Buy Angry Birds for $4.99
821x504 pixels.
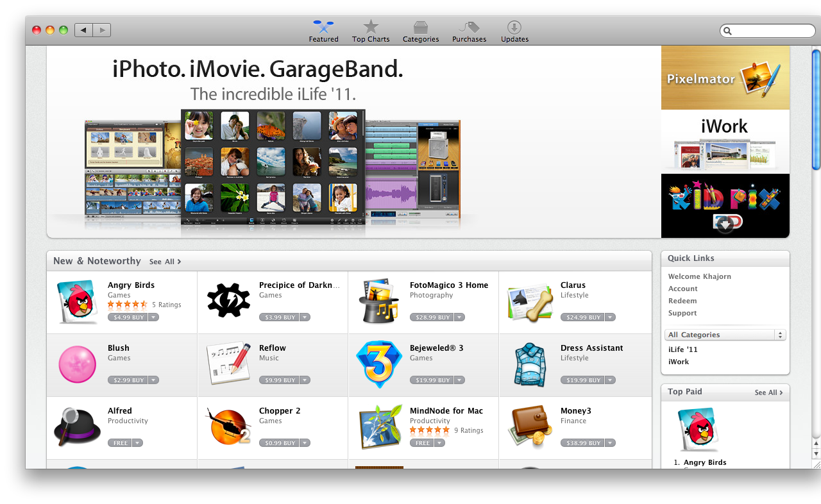[x=128, y=317]
